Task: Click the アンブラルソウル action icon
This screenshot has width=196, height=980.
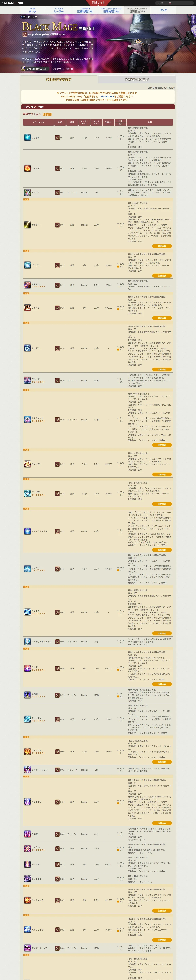Action: coord(27,531)
